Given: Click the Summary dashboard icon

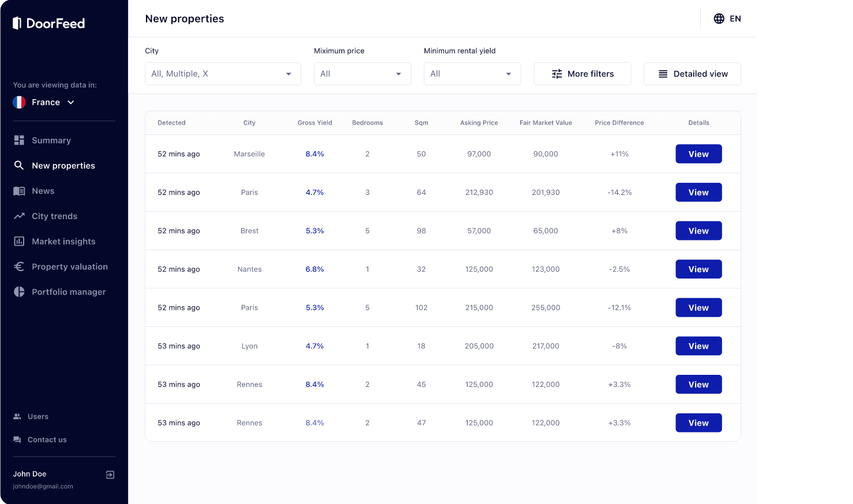Looking at the screenshot, I should pos(19,140).
